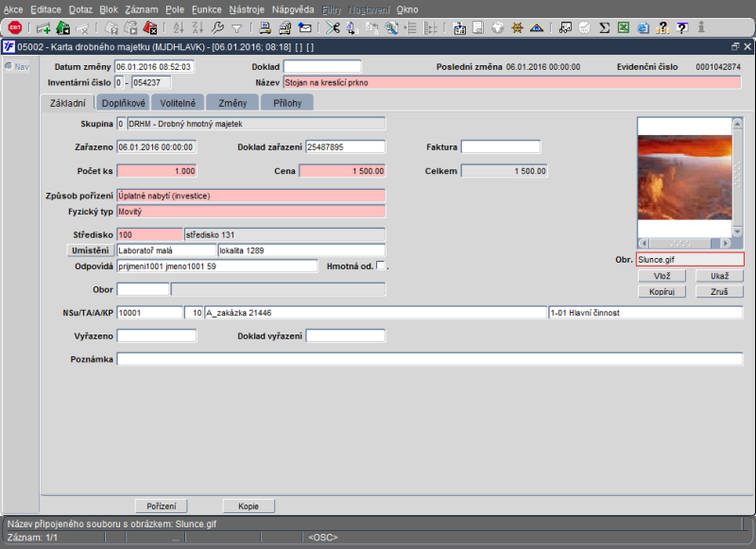Switch to the Volitelné tab
The height and width of the screenshot is (549, 756).
pos(178,103)
